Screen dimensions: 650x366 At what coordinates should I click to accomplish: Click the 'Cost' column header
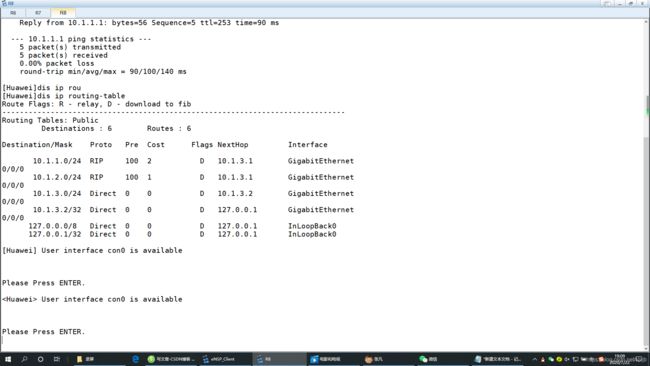[x=155, y=145]
